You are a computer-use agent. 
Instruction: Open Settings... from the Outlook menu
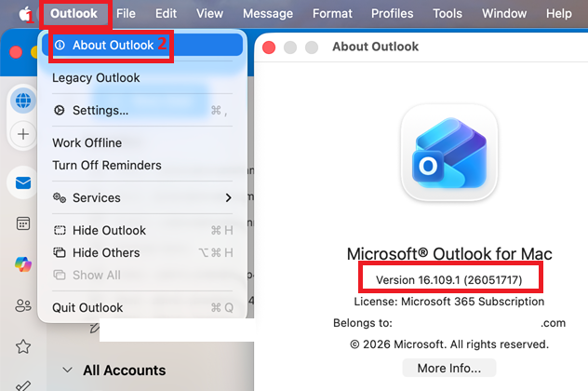(142, 111)
